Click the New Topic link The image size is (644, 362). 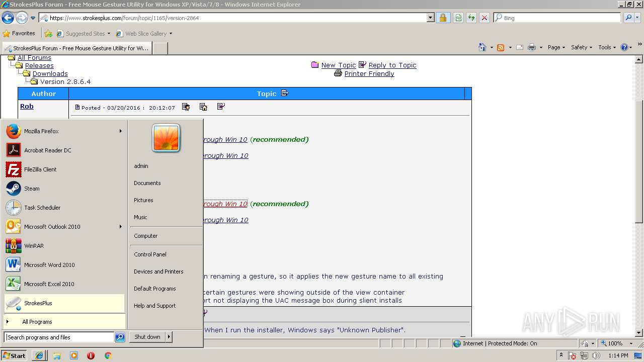click(339, 65)
